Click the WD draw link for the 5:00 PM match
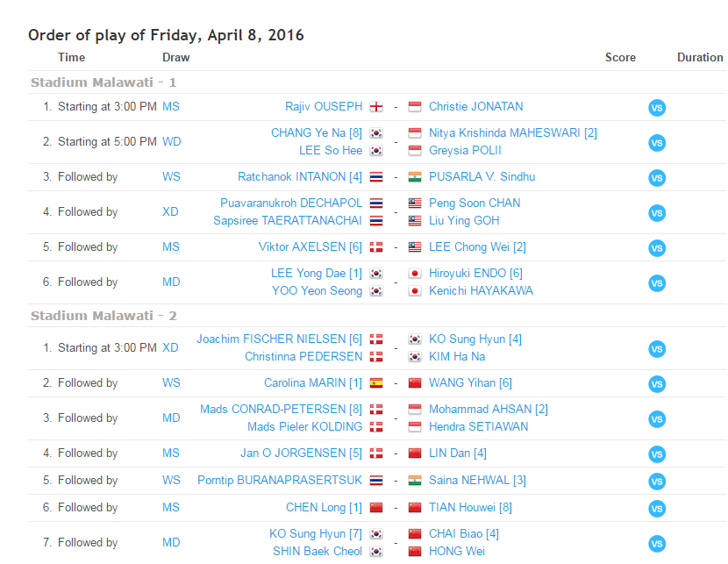 pyautogui.click(x=171, y=142)
